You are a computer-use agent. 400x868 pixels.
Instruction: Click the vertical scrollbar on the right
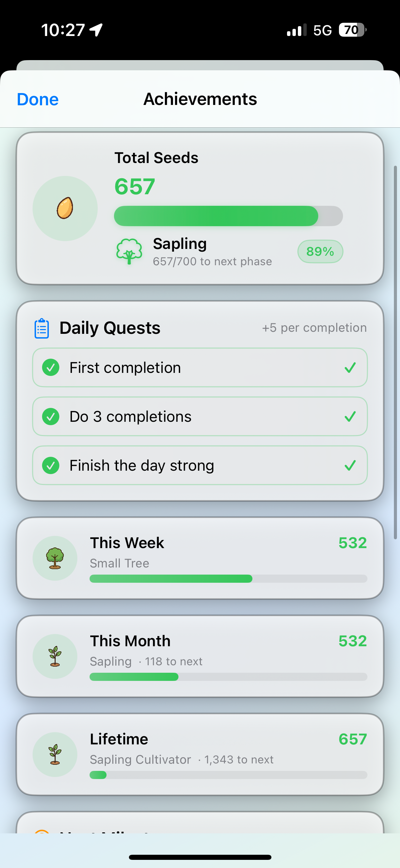pyautogui.click(x=395, y=352)
